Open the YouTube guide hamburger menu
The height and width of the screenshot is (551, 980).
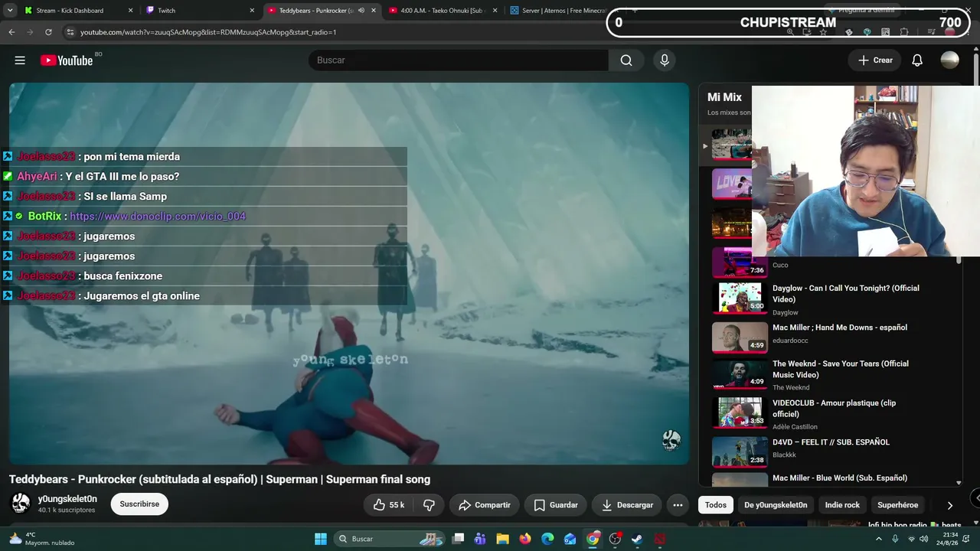click(x=20, y=60)
